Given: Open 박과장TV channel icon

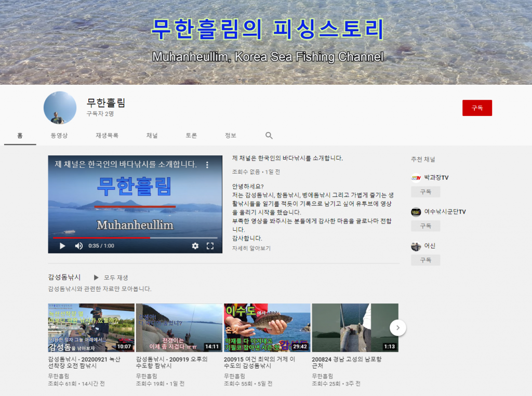Looking at the screenshot, I should point(416,178).
